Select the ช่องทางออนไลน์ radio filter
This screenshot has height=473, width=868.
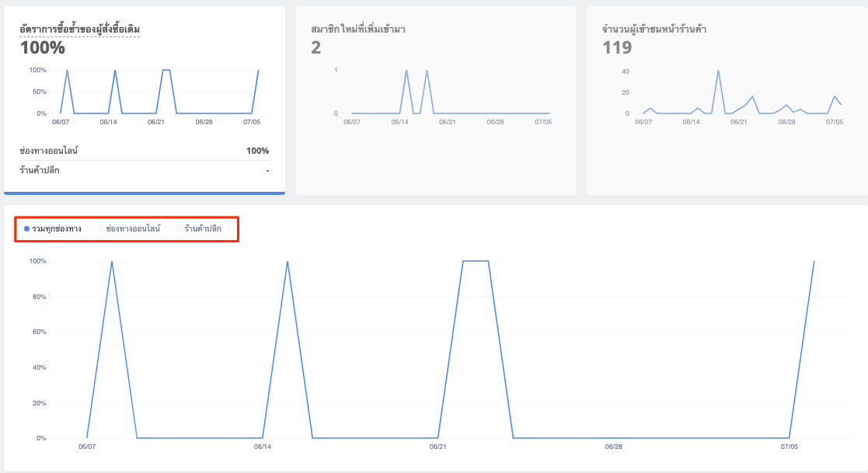click(x=128, y=228)
